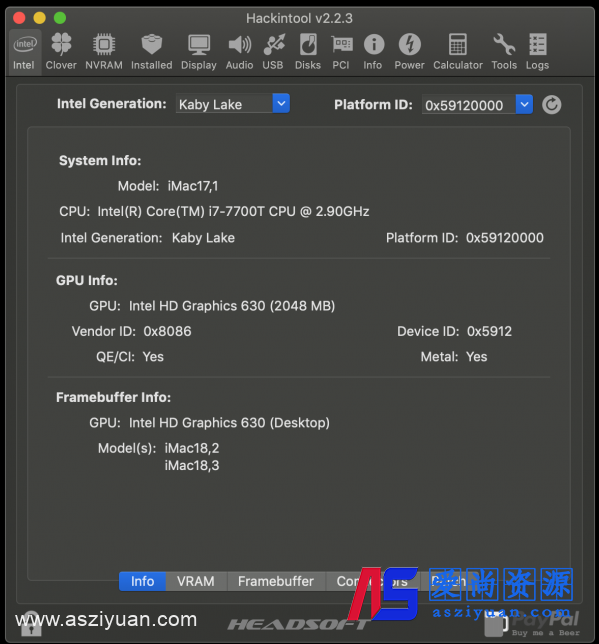
Task: Select the Info tab at bottom
Action: coord(142,581)
